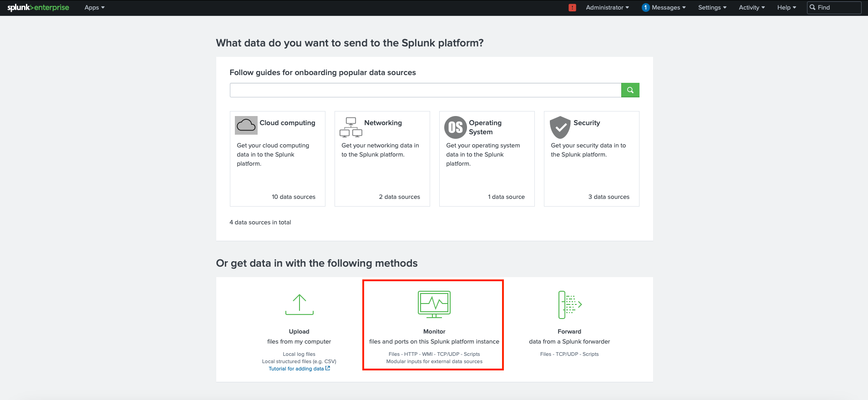868x400 pixels.
Task: Click the red alert warning icon
Action: (572, 7)
